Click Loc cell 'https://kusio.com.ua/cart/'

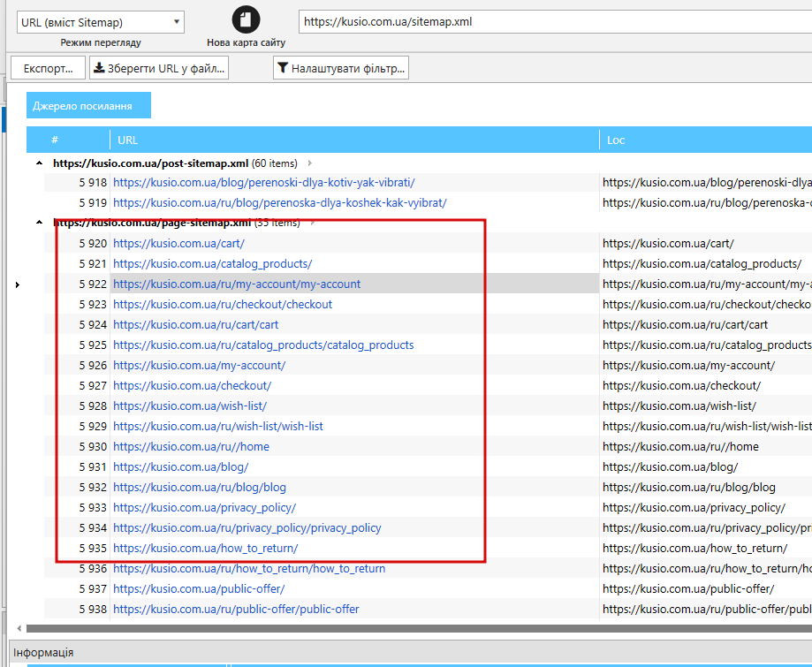tap(668, 244)
